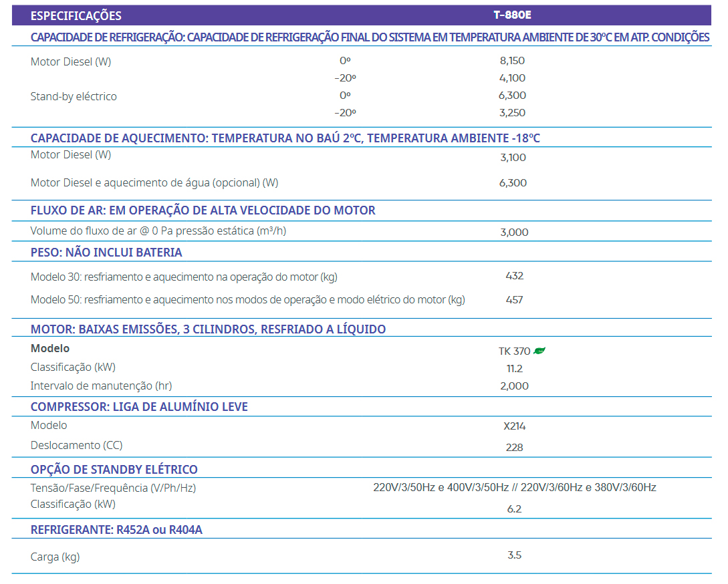The height and width of the screenshot is (584, 728).
Task: Select the ESPECIFICAÇÕES header title
Action: [76, 15]
